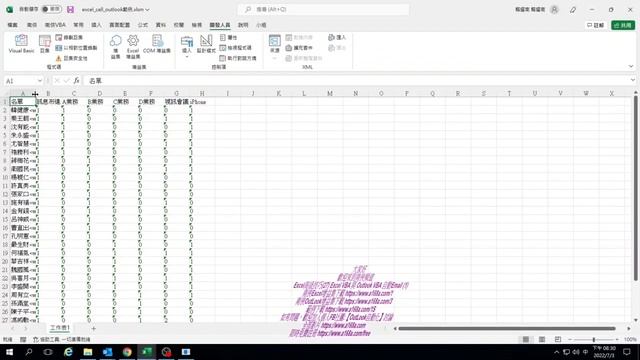Toggle Design Mode (設計模式)
This screenshot has width=640, height=360.
point(206,44)
